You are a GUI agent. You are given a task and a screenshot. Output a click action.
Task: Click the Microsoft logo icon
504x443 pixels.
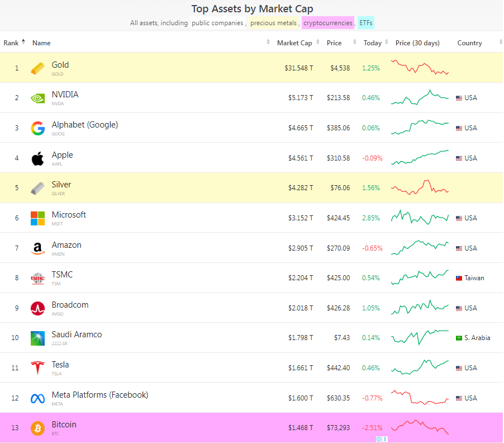(x=37, y=218)
